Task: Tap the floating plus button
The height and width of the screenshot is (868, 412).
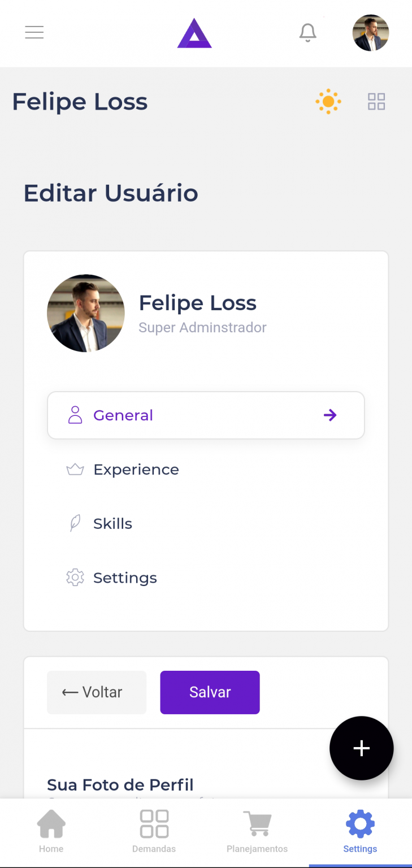Action: [362, 748]
